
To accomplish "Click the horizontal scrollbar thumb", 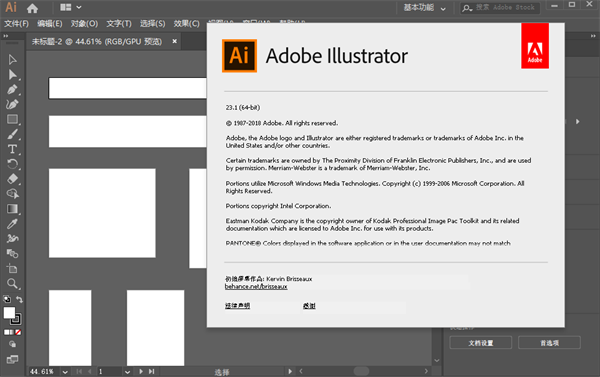I will coord(362,371).
